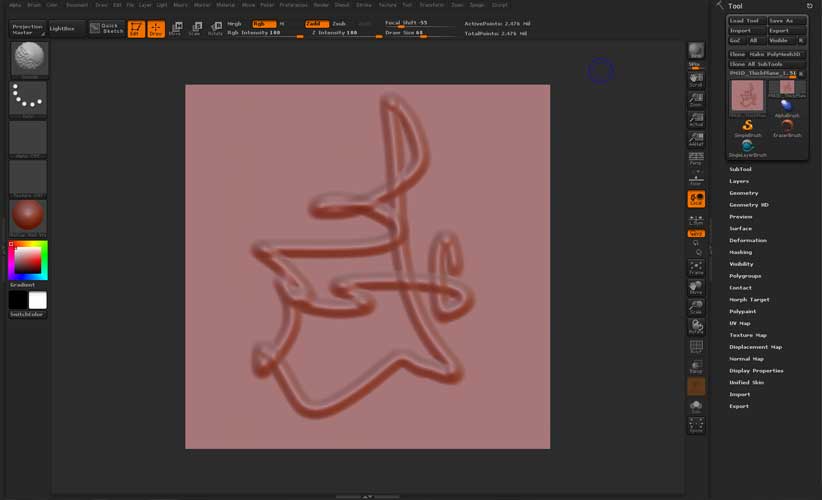Open the red material sphere picker
Viewport: 822px width, 500px height.
29,218
